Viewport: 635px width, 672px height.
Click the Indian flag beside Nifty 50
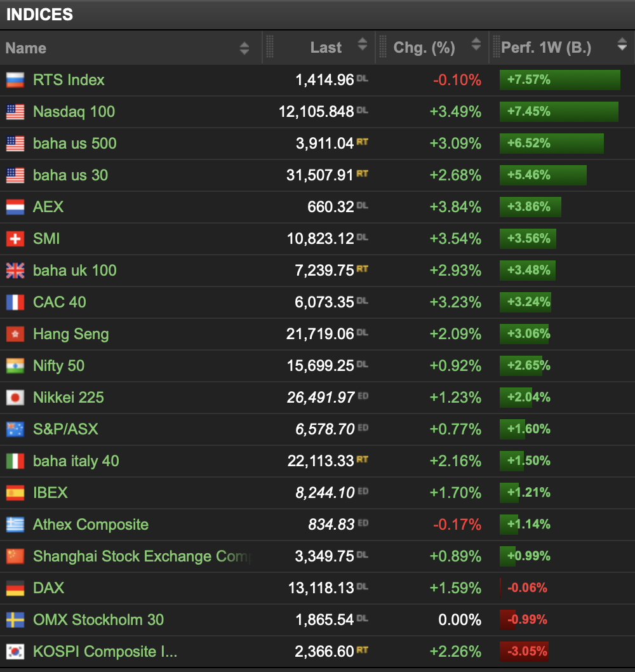pos(15,366)
